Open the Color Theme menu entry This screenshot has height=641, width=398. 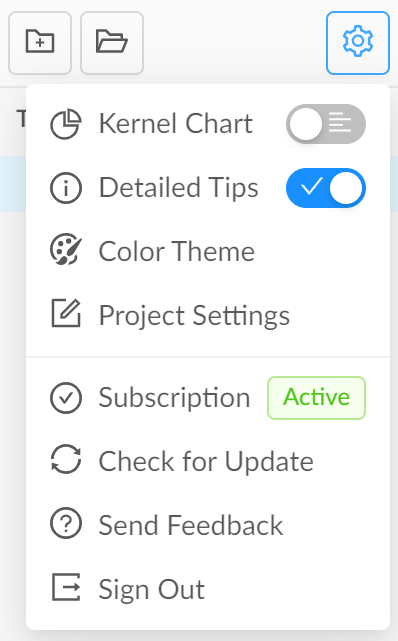[x=208, y=251]
